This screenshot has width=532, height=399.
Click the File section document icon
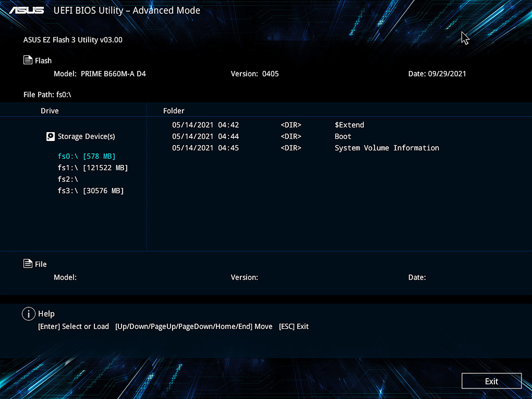28,263
